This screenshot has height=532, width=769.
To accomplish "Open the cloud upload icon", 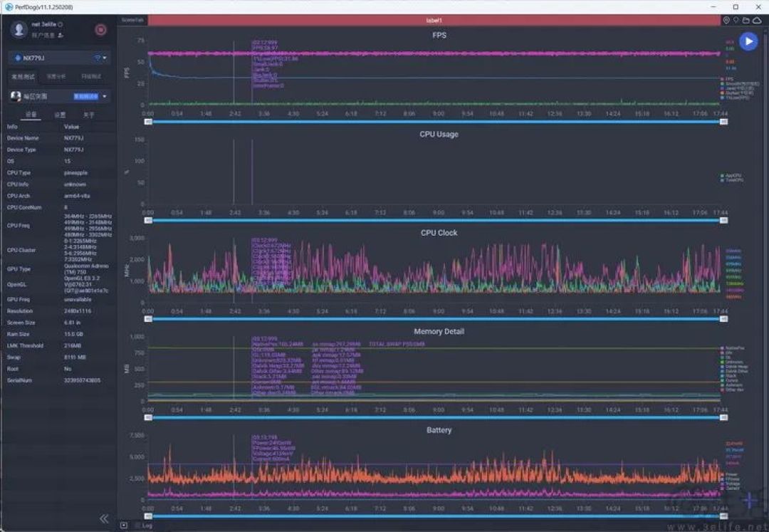I will 757,20.
